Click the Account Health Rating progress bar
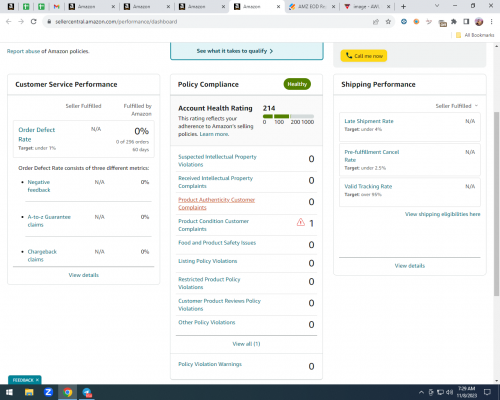The height and width of the screenshot is (400, 500). point(288,116)
